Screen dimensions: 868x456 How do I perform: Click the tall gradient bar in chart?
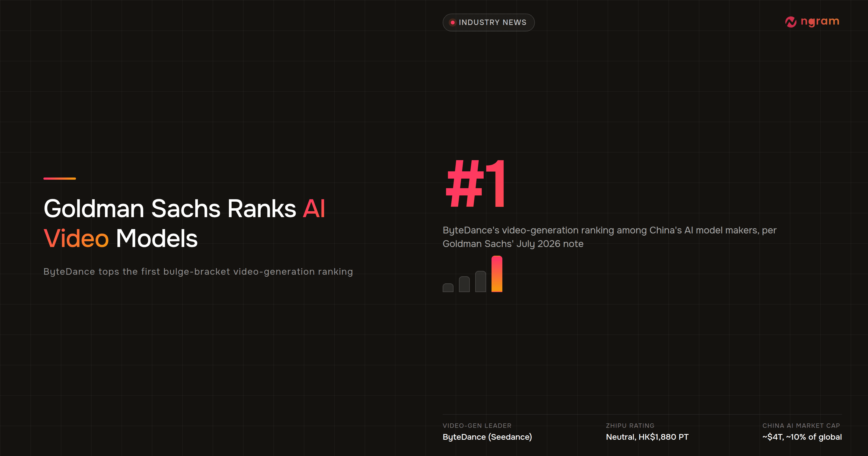click(x=497, y=274)
